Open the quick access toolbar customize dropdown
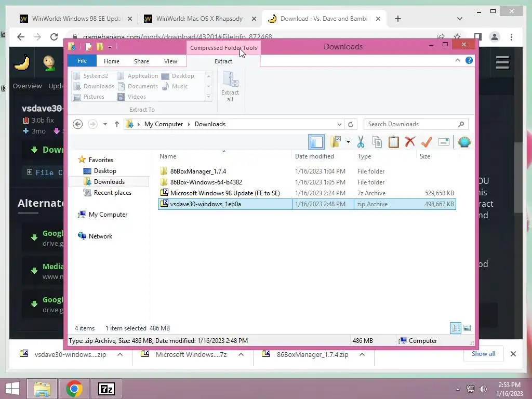The width and height of the screenshot is (532, 399). [x=110, y=47]
